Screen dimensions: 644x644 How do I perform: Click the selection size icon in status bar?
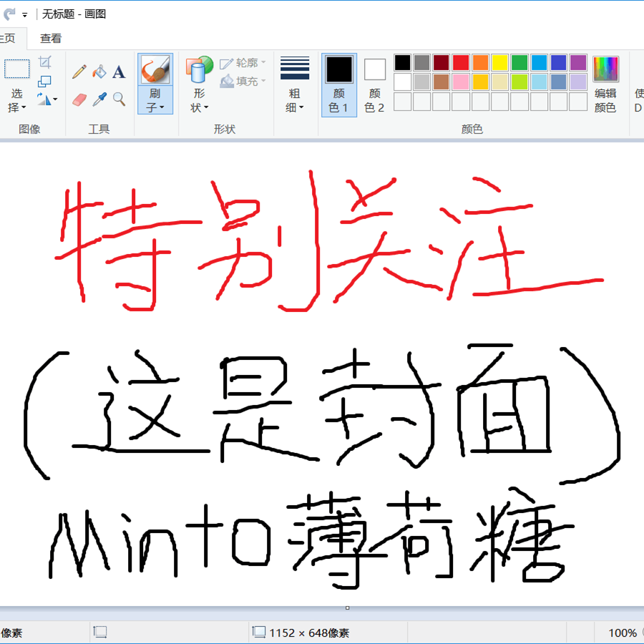click(x=99, y=632)
